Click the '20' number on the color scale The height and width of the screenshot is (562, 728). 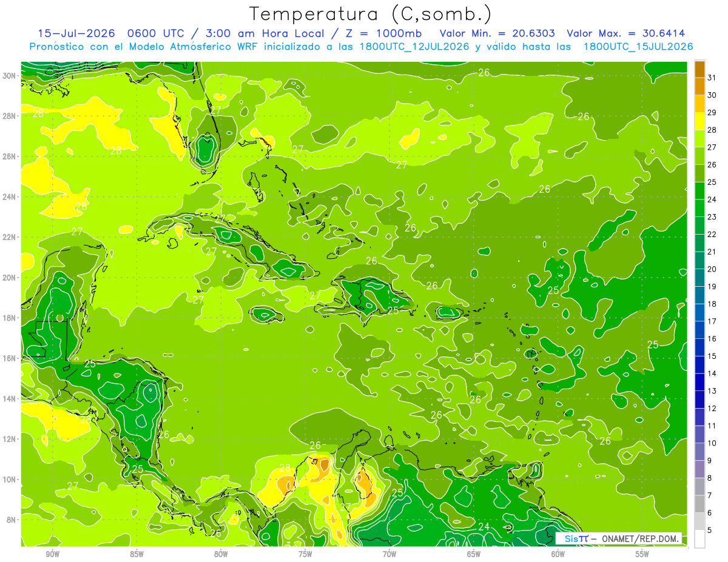pos(712,269)
